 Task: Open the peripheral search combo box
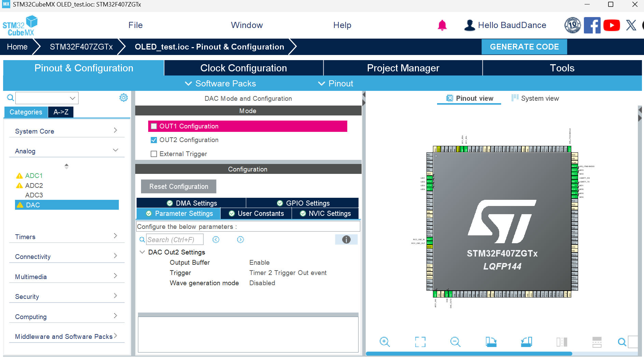pyautogui.click(x=47, y=98)
